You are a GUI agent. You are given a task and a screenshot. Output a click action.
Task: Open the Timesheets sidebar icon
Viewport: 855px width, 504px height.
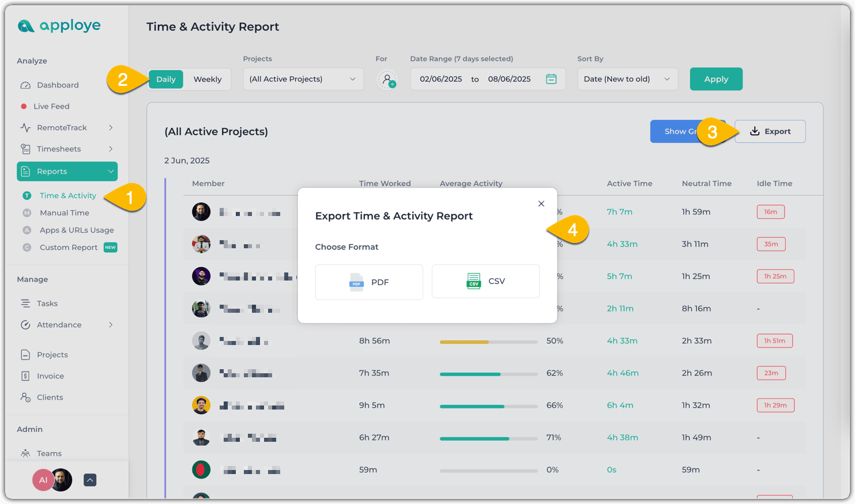click(x=25, y=149)
